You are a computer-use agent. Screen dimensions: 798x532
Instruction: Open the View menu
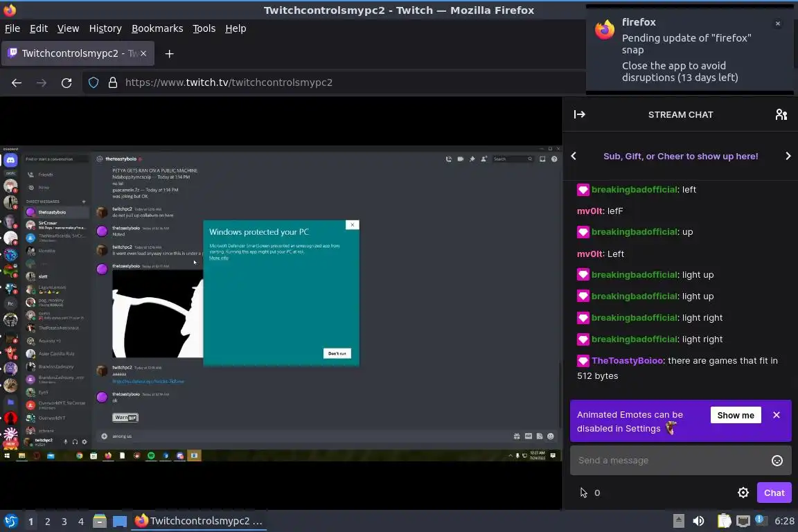coord(68,28)
